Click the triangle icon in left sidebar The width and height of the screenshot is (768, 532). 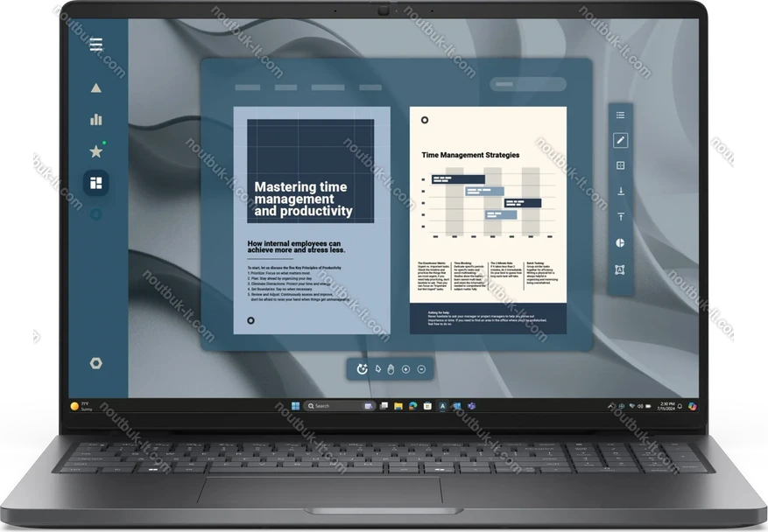(96, 87)
